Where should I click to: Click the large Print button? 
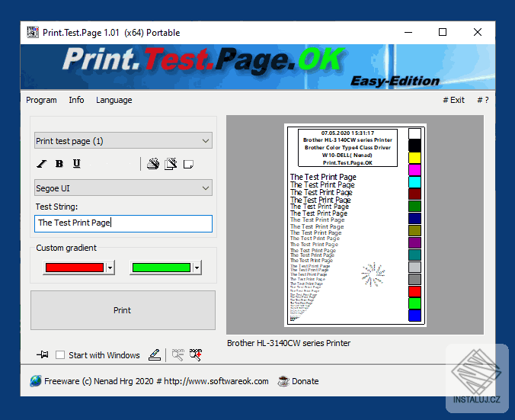point(123,310)
